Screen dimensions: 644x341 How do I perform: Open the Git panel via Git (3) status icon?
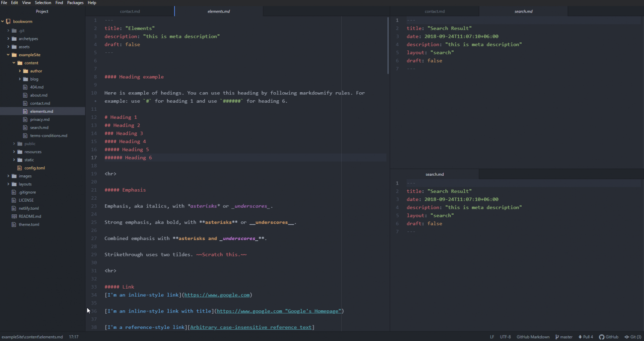(x=633, y=337)
